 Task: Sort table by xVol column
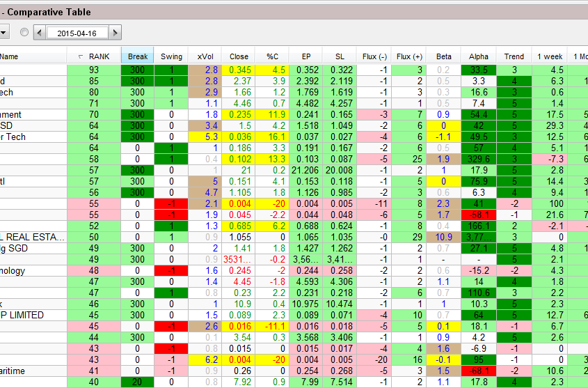click(x=205, y=56)
